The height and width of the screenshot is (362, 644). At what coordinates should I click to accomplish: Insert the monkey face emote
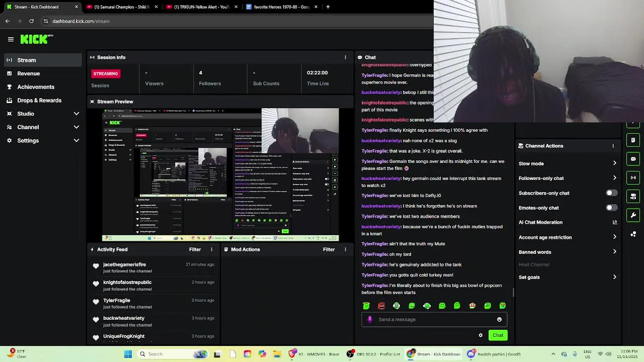pos(396,306)
